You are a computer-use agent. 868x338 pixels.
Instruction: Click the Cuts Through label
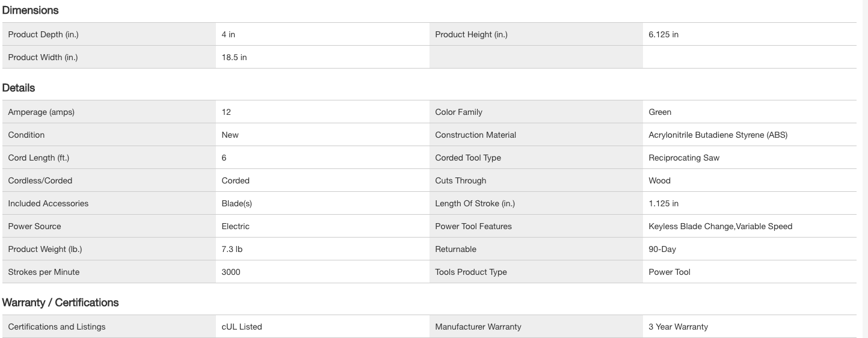pos(460,181)
